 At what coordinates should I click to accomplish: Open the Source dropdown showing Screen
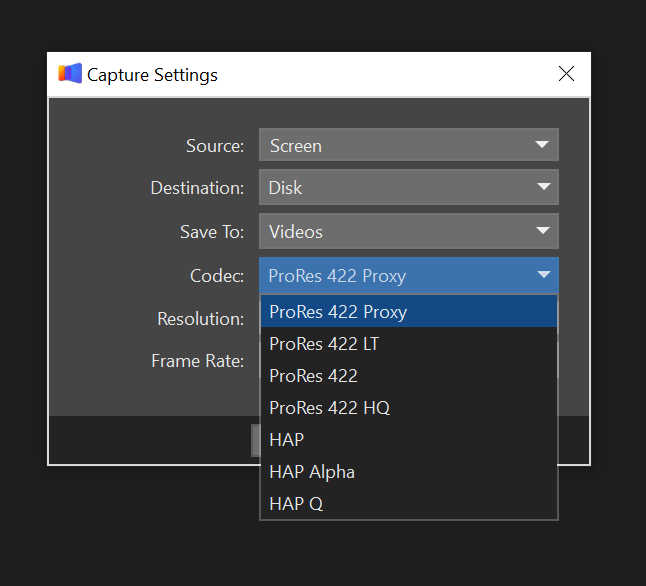tap(409, 145)
